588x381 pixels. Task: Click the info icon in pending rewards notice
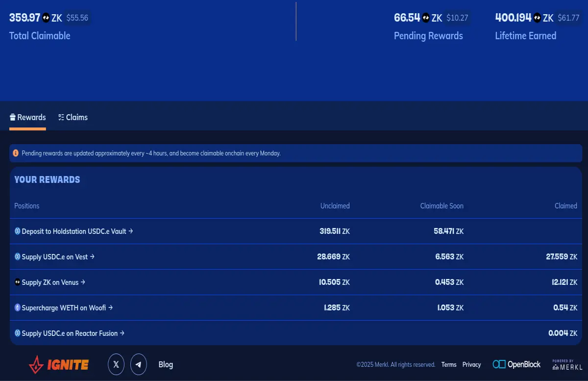point(16,153)
